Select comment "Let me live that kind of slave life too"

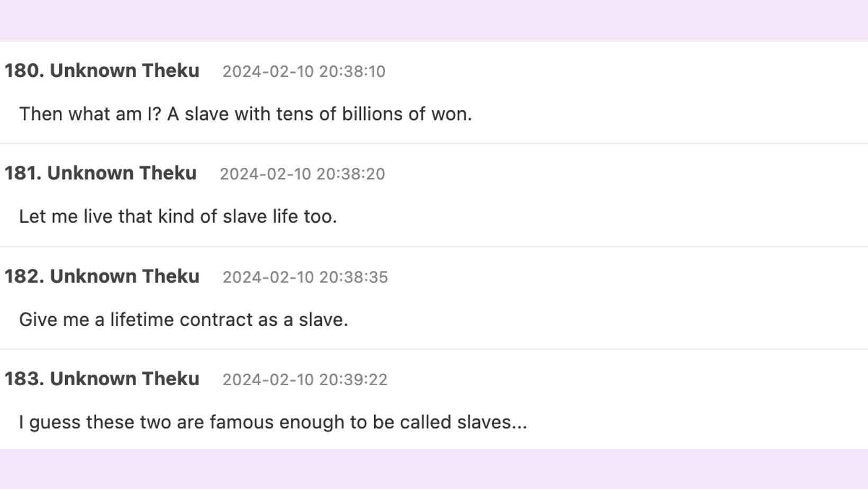pyautogui.click(x=178, y=216)
